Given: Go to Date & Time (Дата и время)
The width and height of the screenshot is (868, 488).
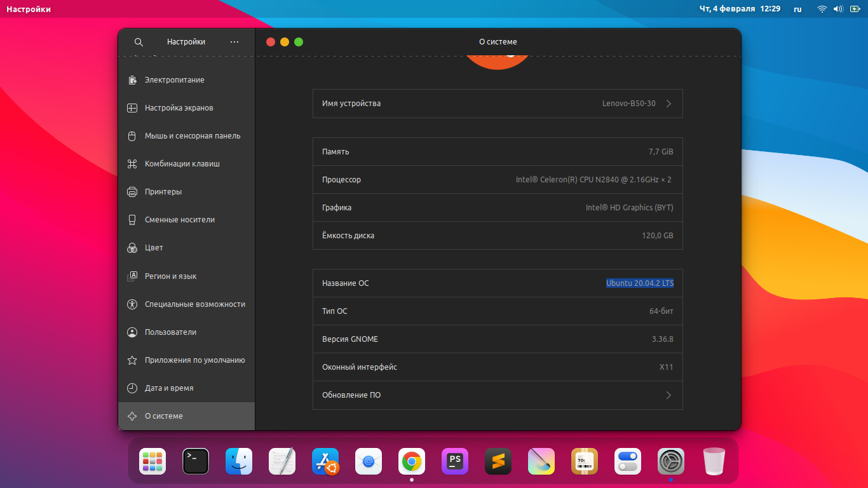Looking at the screenshot, I should [168, 388].
